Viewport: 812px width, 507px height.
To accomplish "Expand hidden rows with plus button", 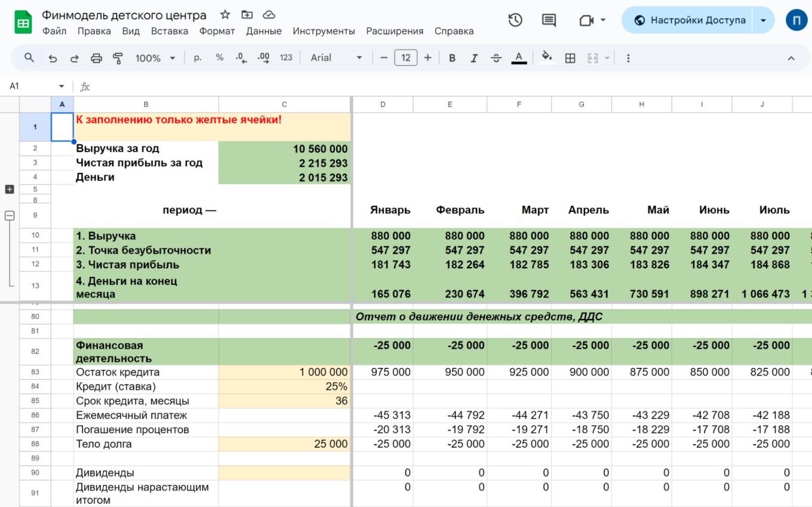I will coord(10,189).
